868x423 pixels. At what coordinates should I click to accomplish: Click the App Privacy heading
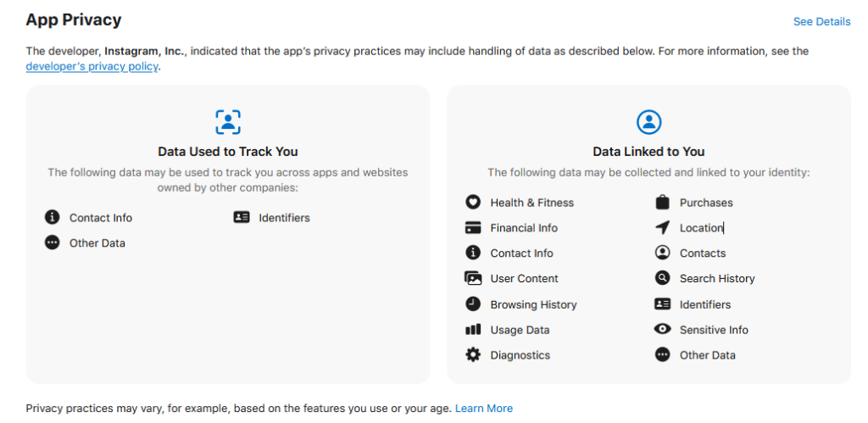coord(74,19)
